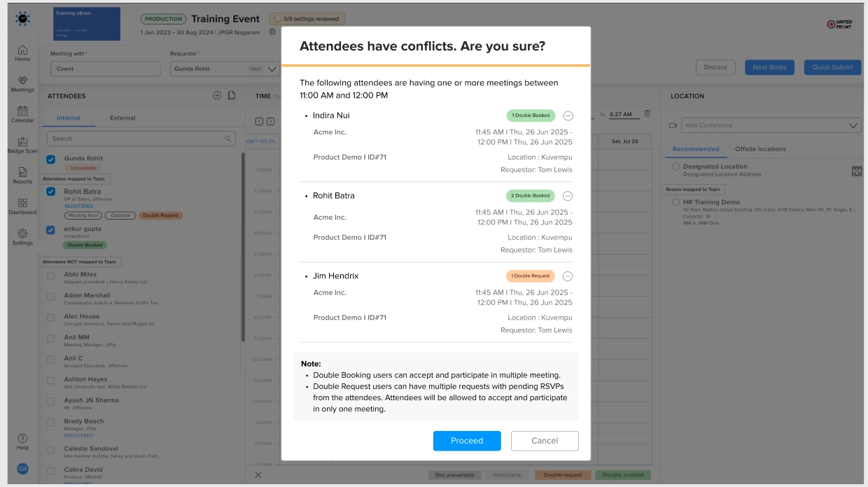The image size is (868, 487).
Task: Remove Rohit Batra via the minus circle icon
Action: tap(568, 196)
